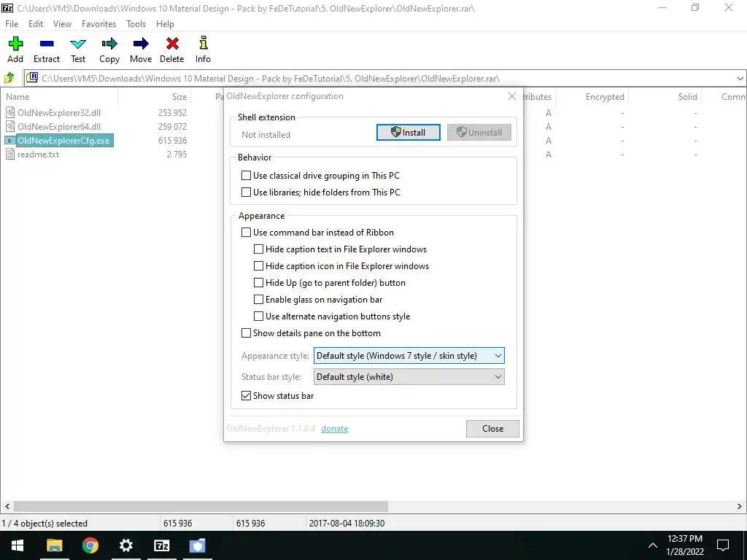This screenshot has width=747, height=560.
Task: Switch to 7-Zip taskbar icon
Action: 161,545
